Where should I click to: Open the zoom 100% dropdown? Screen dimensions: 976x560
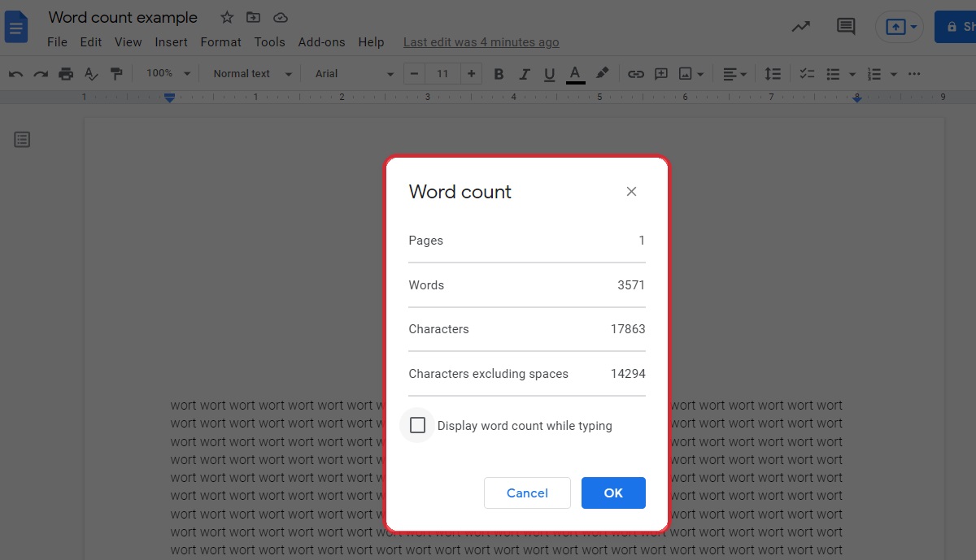(x=168, y=74)
